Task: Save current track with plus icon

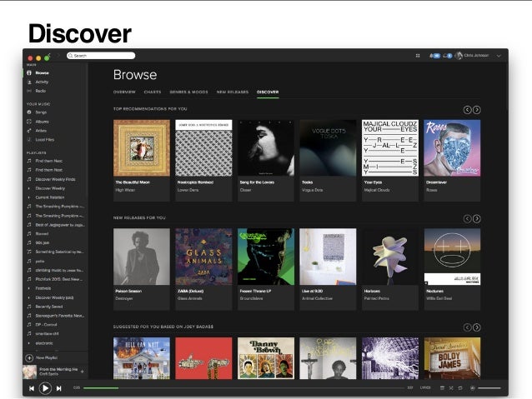Action: pyautogui.click(x=82, y=372)
